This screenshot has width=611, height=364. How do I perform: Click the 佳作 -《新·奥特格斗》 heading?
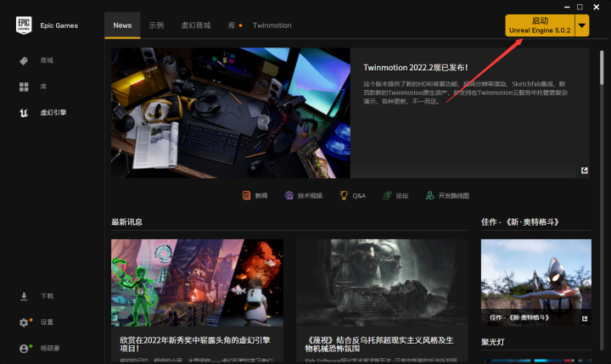click(520, 222)
